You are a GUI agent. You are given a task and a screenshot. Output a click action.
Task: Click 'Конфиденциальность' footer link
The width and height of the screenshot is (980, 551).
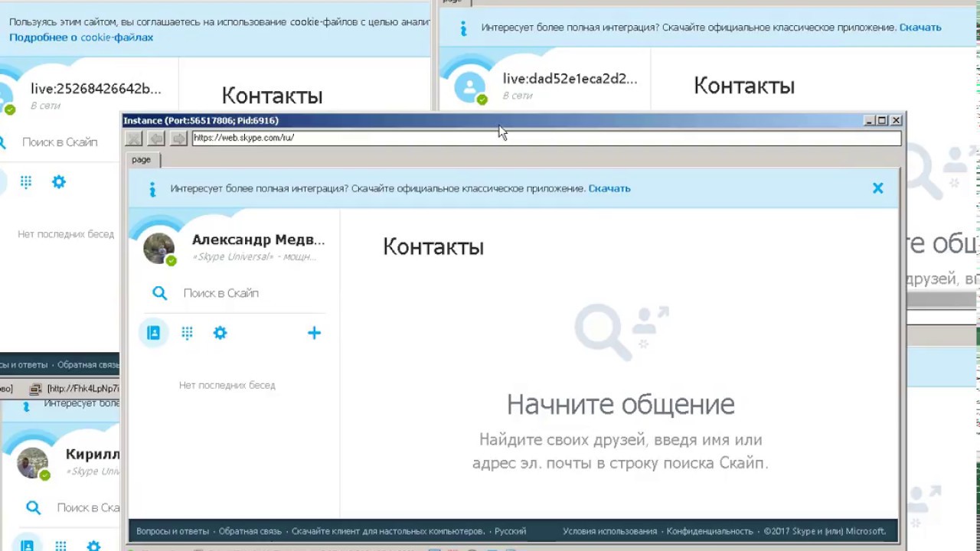710,531
